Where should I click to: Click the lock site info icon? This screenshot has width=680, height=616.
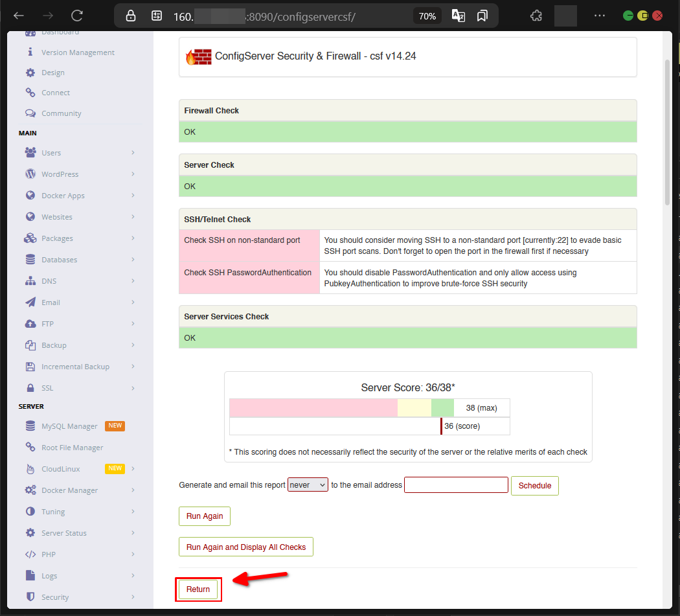tap(131, 16)
